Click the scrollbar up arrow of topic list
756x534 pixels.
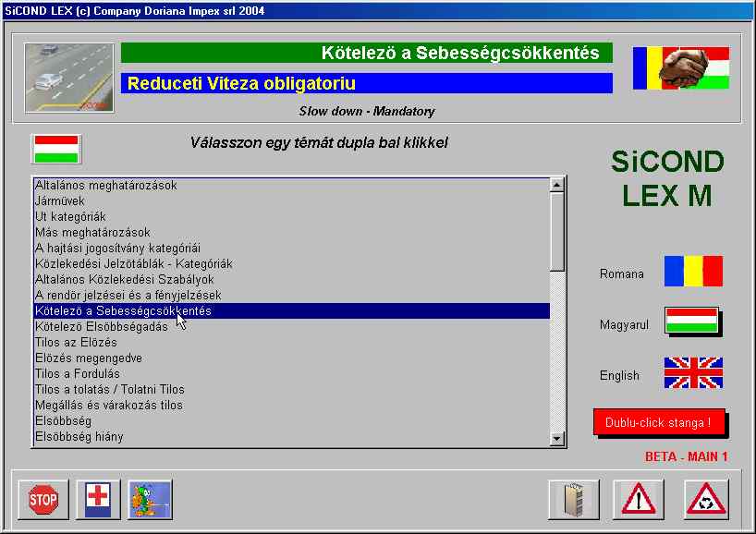[557, 185]
